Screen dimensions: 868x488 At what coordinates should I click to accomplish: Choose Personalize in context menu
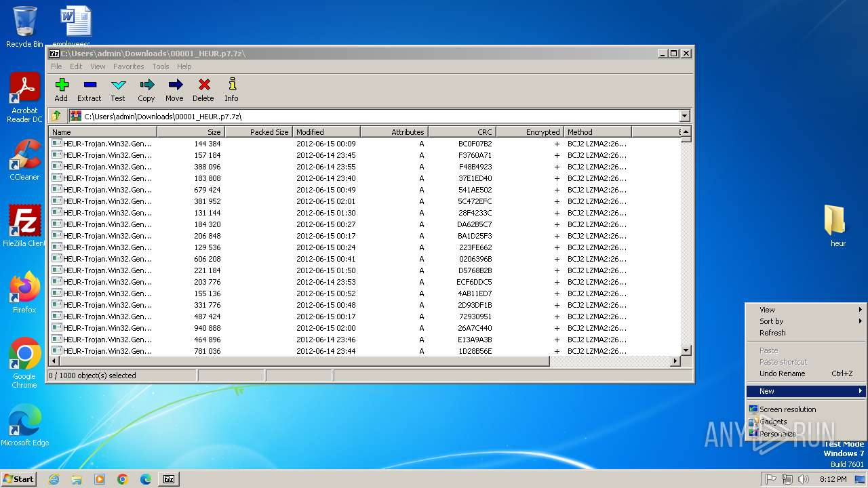[x=806, y=434]
